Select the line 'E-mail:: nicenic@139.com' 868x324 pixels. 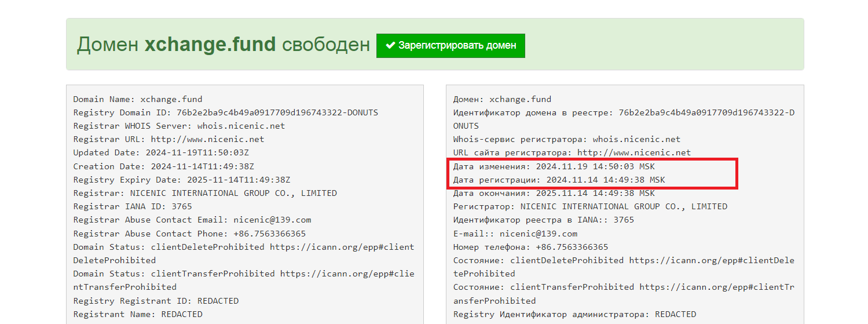coord(515,234)
